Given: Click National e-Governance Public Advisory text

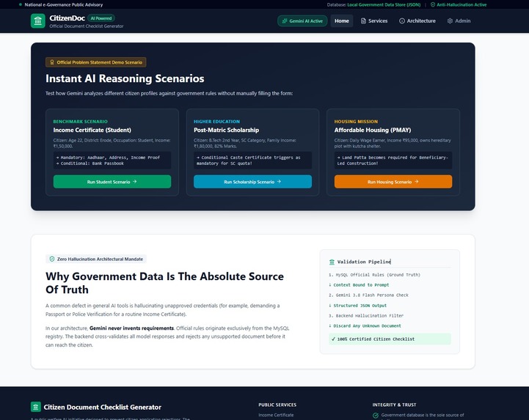Looking at the screenshot, I should [63, 4].
